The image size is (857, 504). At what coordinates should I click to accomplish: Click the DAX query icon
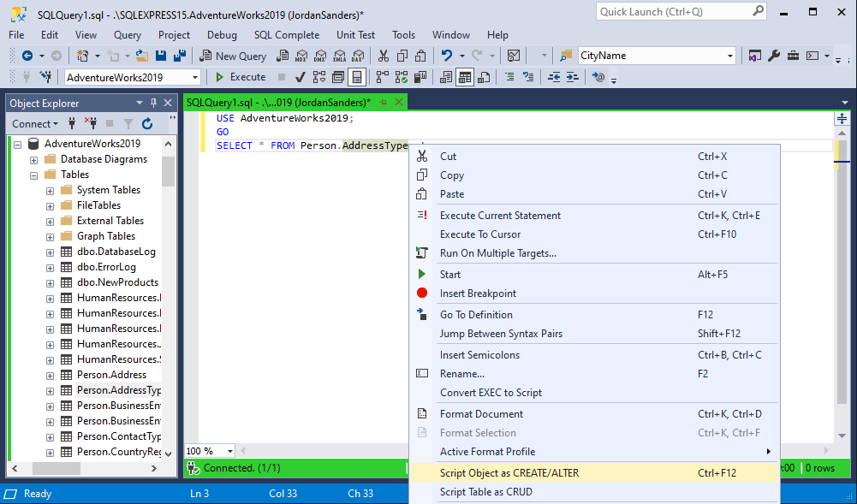(x=358, y=56)
